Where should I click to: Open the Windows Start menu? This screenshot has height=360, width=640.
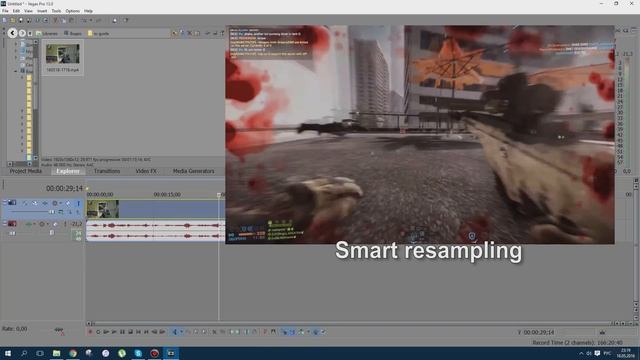click(8, 353)
